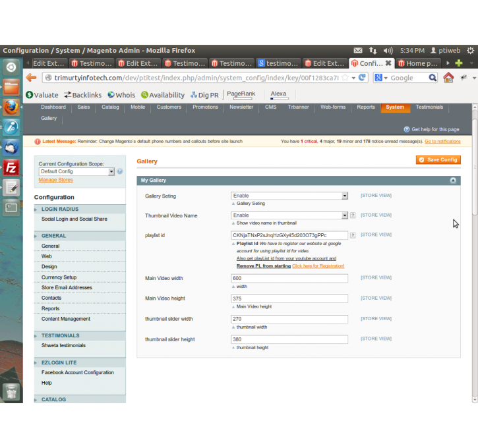This screenshot has width=478, height=448.
Task: Click the browser back arrow button
Action: (31, 78)
